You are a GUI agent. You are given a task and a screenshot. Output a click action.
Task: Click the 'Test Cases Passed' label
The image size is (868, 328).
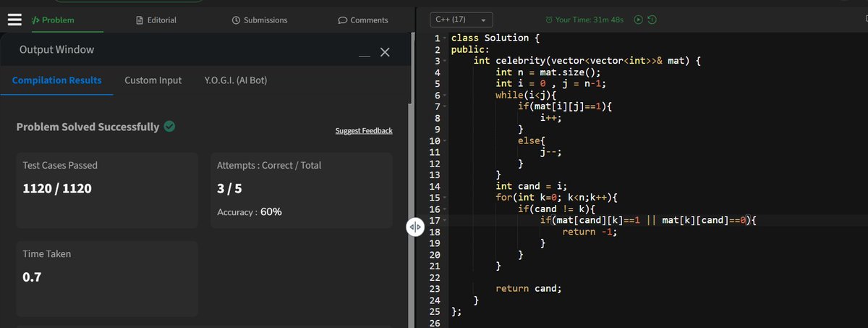click(x=60, y=165)
